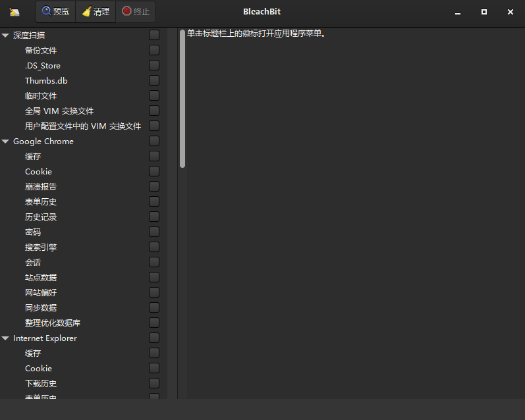This screenshot has height=420, width=525.
Task: Tick the 密码 checkbox
Action: pyautogui.click(x=154, y=232)
